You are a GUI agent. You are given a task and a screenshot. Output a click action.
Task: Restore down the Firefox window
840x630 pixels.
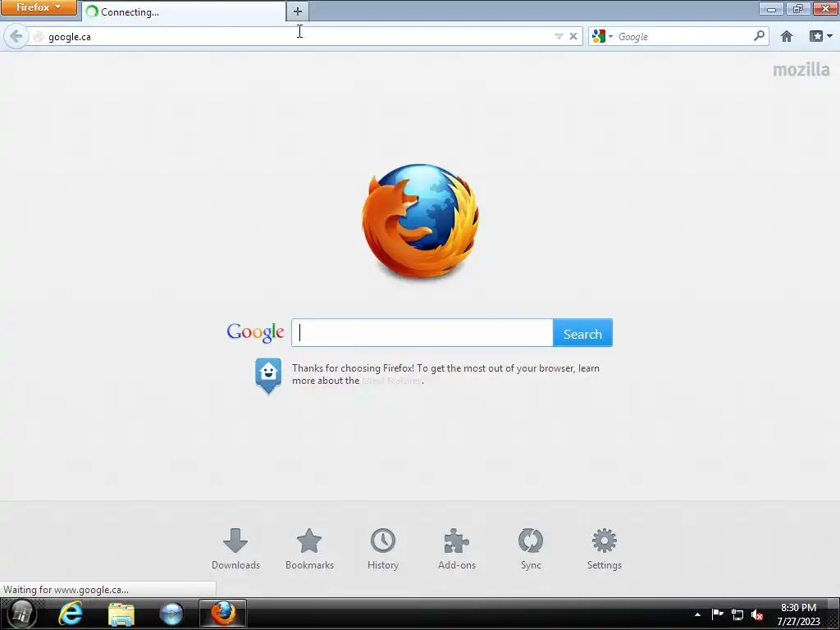(x=797, y=8)
